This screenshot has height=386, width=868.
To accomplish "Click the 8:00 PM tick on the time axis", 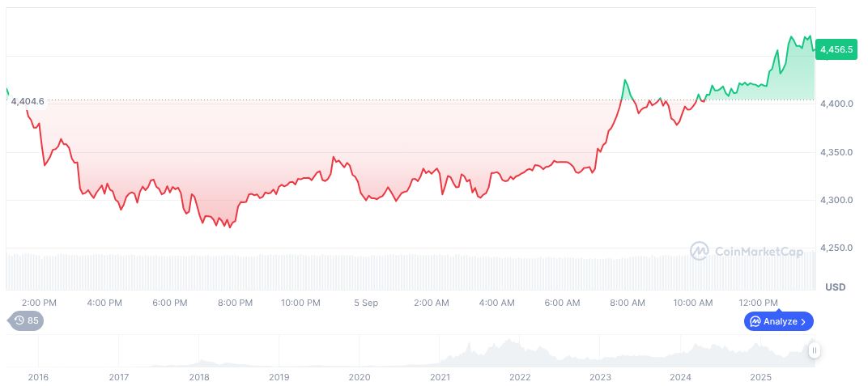I will pos(236,303).
